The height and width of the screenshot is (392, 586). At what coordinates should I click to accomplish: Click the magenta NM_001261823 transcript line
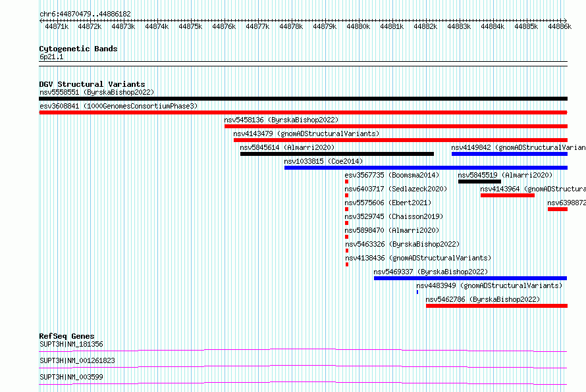303,366
